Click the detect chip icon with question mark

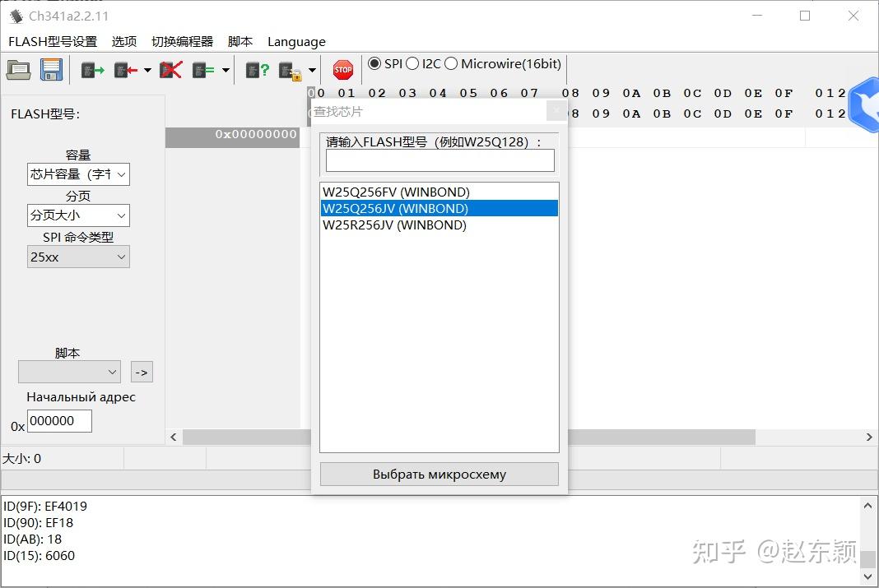pyautogui.click(x=258, y=70)
